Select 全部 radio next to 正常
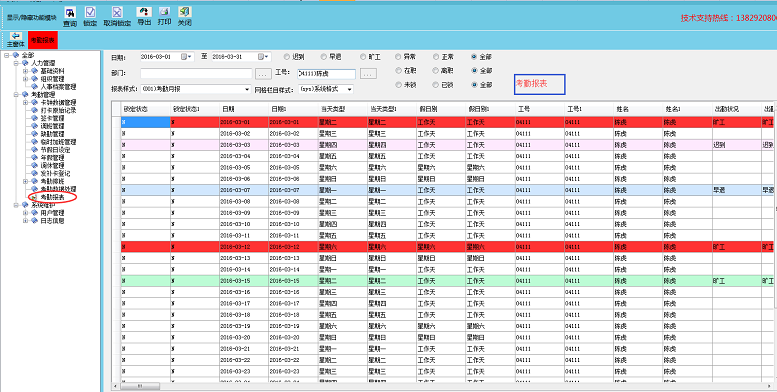Screen dimensions: 777x392 [475, 57]
